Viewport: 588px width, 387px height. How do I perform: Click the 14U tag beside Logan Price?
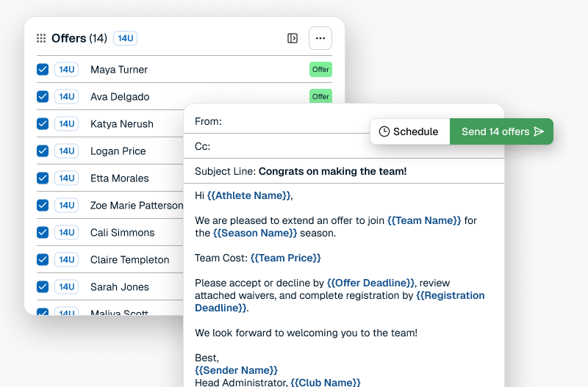point(67,151)
